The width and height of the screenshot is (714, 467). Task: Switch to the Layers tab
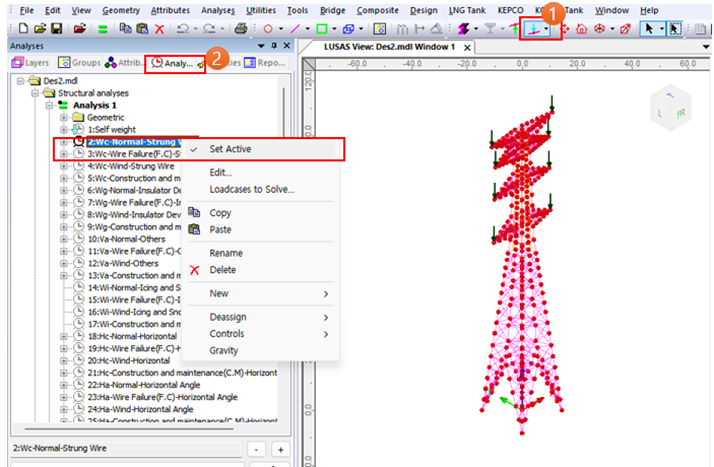click(30, 62)
